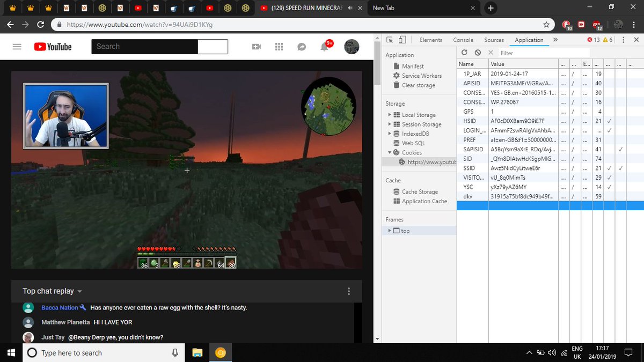
Task: Show hidden system tray icons
Action: tap(529, 352)
